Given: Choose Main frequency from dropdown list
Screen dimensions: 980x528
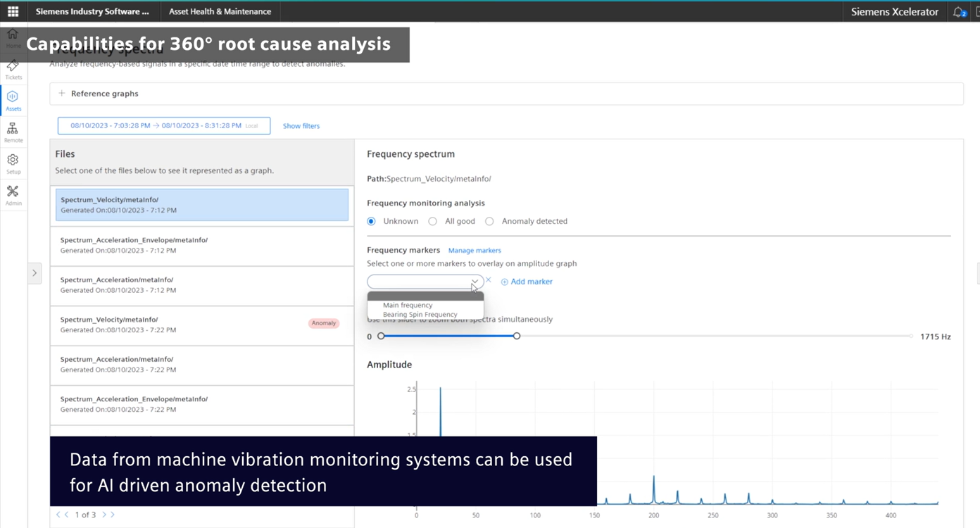Looking at the screenshot, I should (x=408, y=306).
